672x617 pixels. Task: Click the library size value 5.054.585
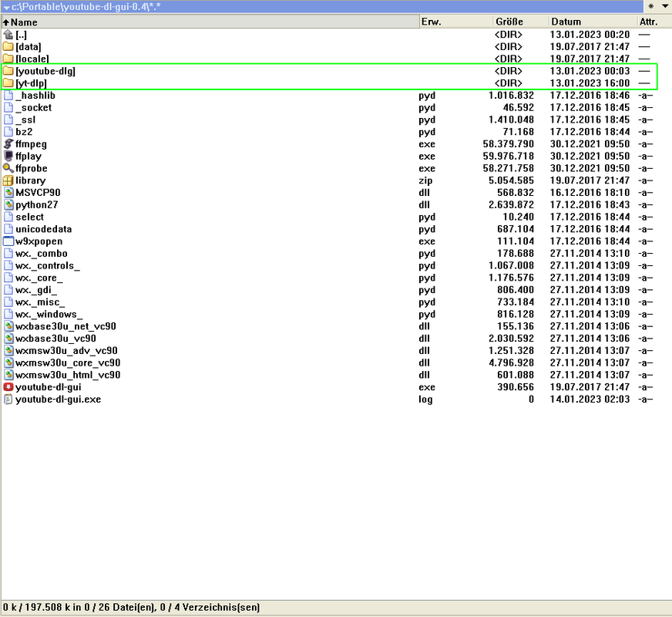click(511, 180)
